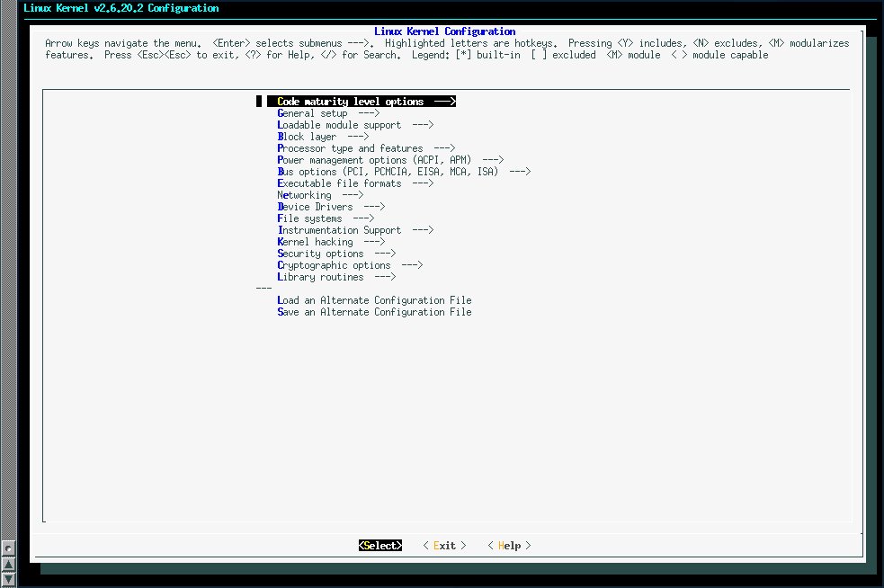The height and width of the screenshot is (588, 884).
Task: Select the Kernel hacking entry
Action: point(331,242)
